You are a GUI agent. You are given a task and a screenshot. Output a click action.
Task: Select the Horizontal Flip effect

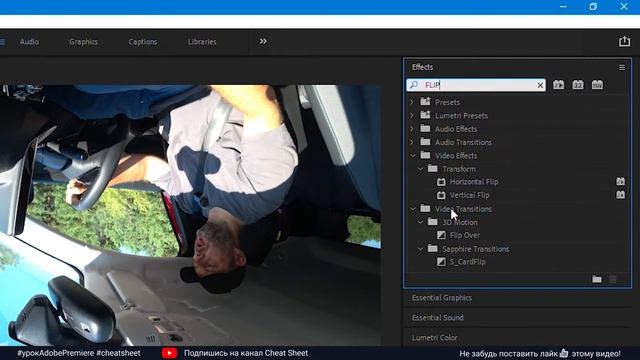474,182
